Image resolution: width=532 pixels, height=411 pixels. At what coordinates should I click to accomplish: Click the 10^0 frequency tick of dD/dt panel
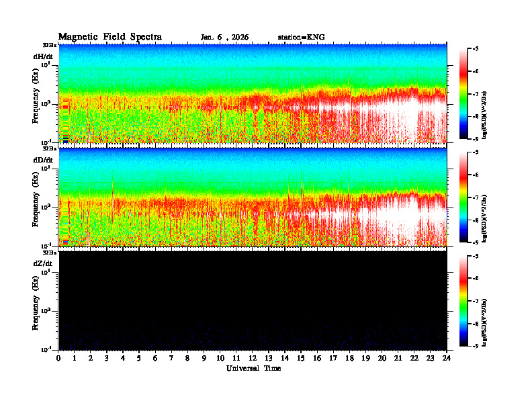point(46,207)
